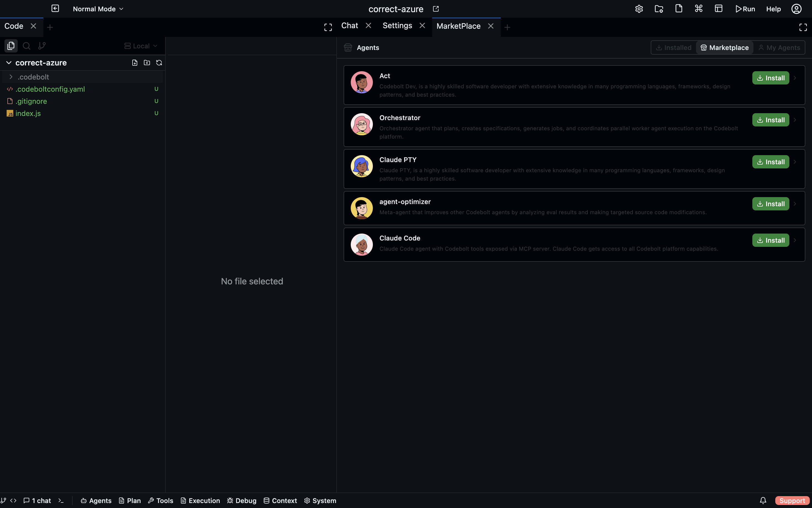Viewport: 812px width, 508px height.
Task: Select the file explorer icon
Action: [11, 46]
